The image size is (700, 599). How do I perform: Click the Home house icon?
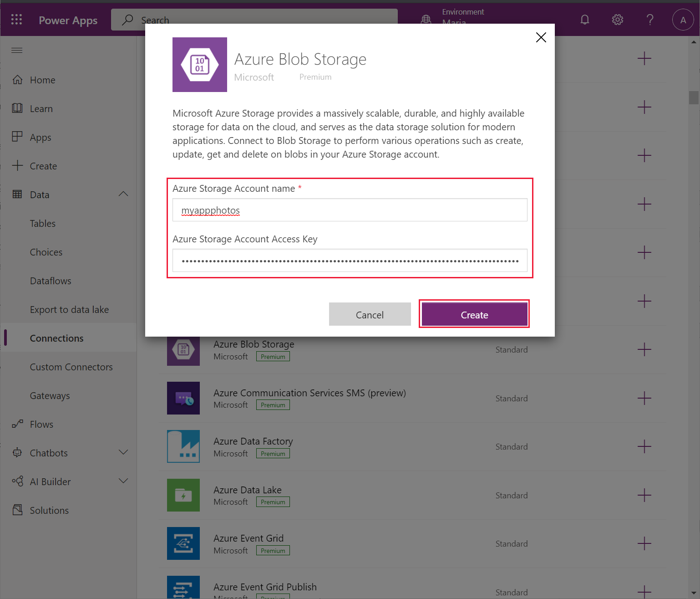(17, 80)
